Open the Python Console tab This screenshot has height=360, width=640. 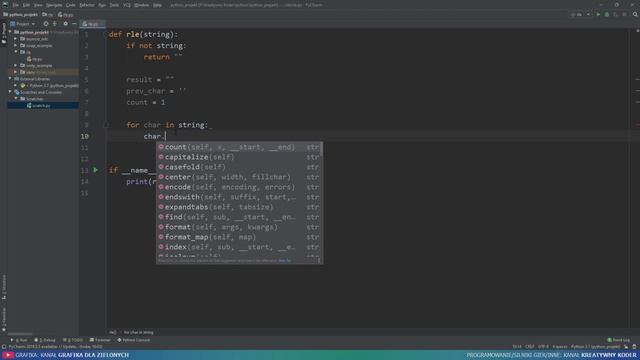point(133,340)
